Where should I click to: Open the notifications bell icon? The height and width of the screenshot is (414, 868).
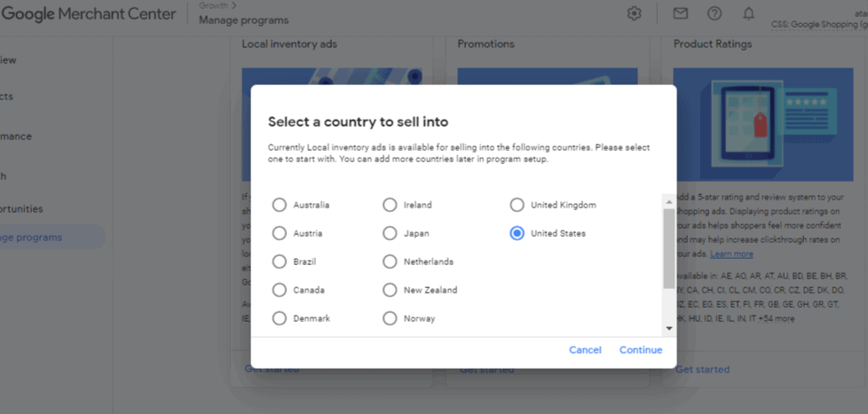coord(748,14)
